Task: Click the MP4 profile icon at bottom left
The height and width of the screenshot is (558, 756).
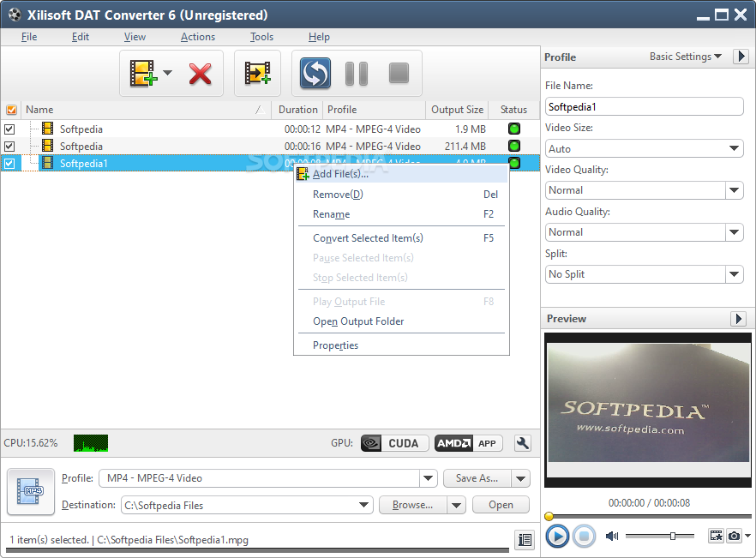Action: coord(31,491)
